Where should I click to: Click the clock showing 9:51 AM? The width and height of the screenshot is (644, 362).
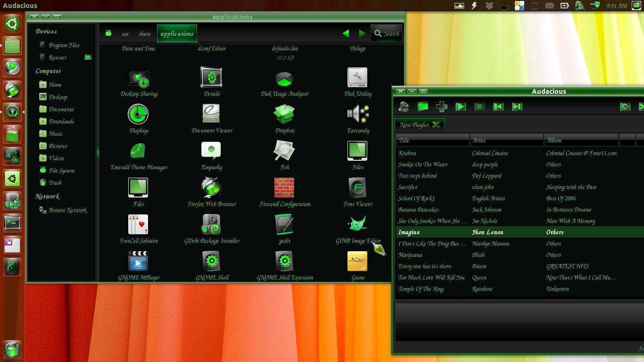click(617, 6)
